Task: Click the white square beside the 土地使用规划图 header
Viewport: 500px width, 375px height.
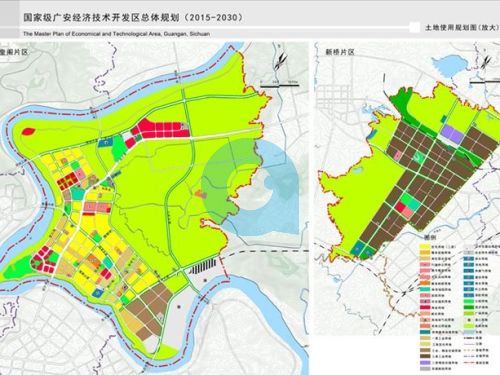Action: click(x=414, y=27)
